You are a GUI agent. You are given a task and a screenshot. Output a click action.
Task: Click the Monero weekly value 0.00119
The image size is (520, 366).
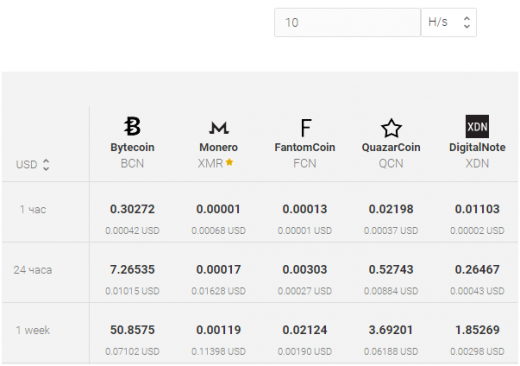218,330
